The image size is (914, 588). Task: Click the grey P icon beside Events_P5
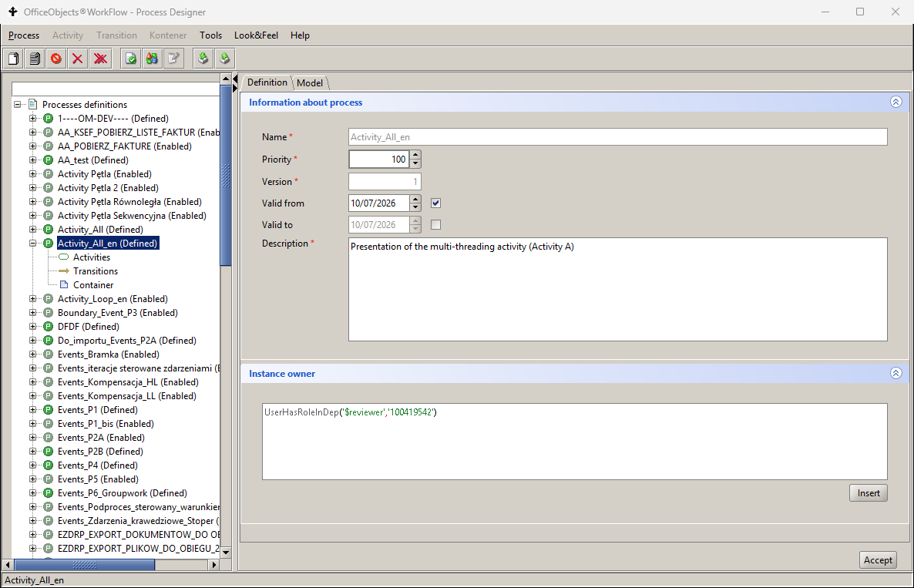(49, 479)
